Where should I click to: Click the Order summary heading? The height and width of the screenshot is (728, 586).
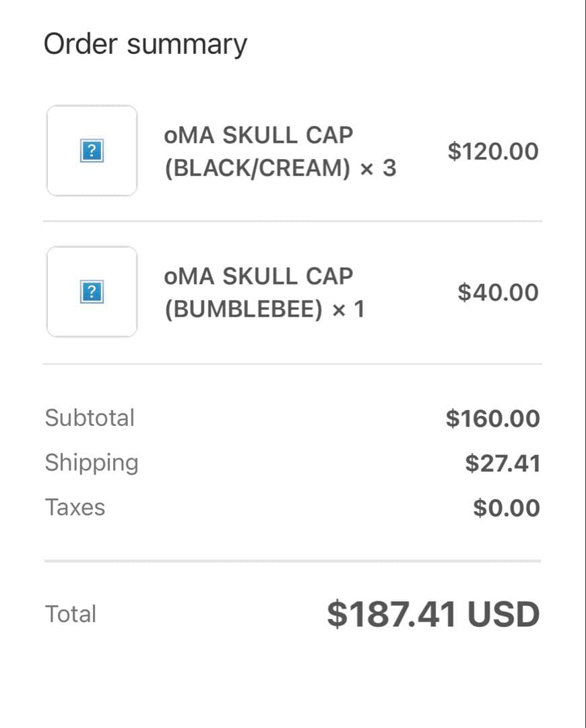pyautogui.click(x=145, y=44)
